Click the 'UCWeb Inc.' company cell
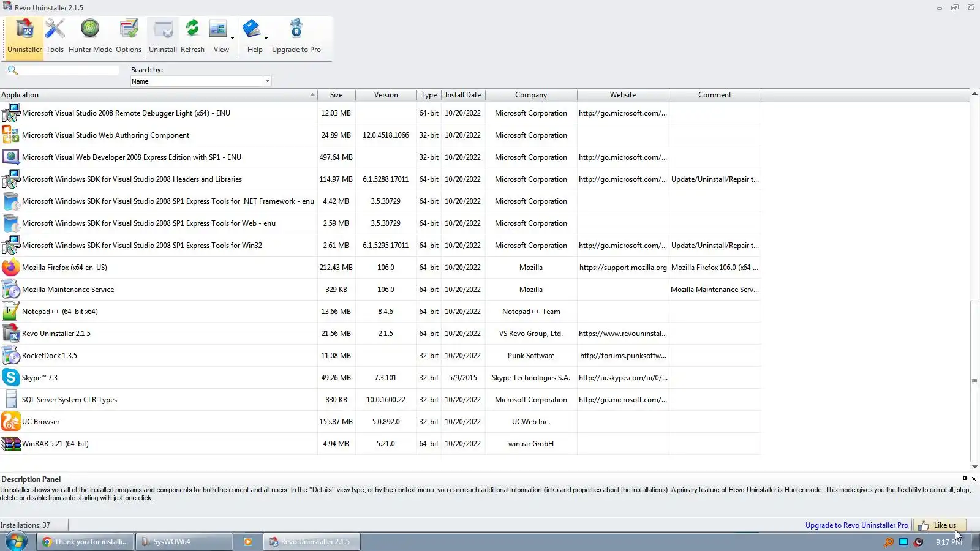Viewport: 980px width, 551px height. (x=531, y=422)
